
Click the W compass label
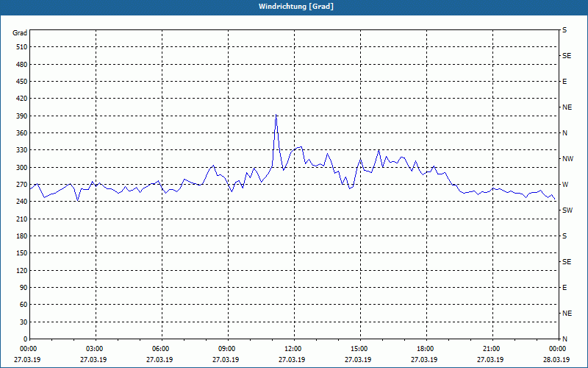565,185
